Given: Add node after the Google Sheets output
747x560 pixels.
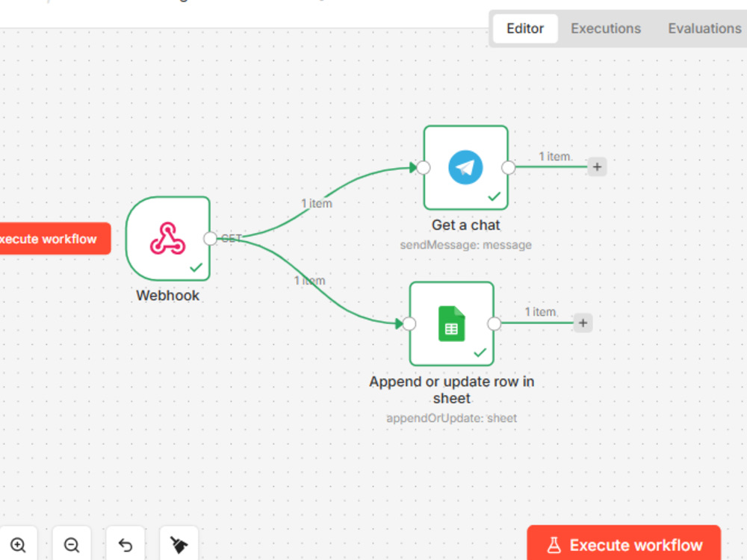Looking at the screenshot, I should tap(583, 323).
